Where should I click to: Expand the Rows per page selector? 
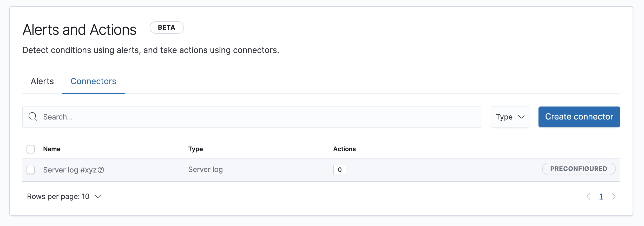64,196
